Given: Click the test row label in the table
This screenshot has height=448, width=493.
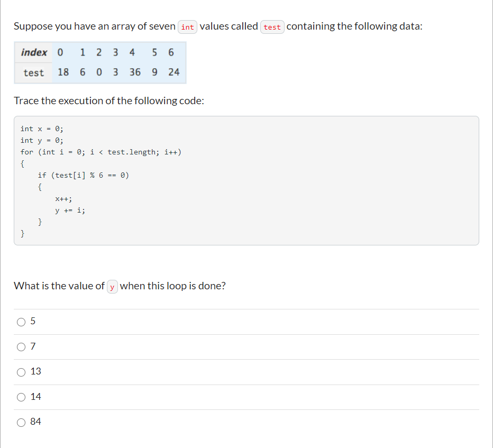Looking at the screenshot, I should [x=33, y=73].
